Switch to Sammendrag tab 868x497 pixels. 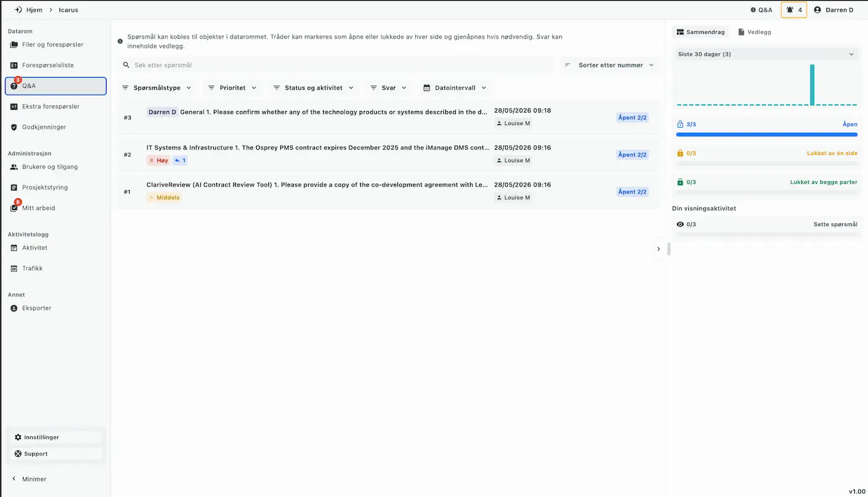(x=701, y=32)
